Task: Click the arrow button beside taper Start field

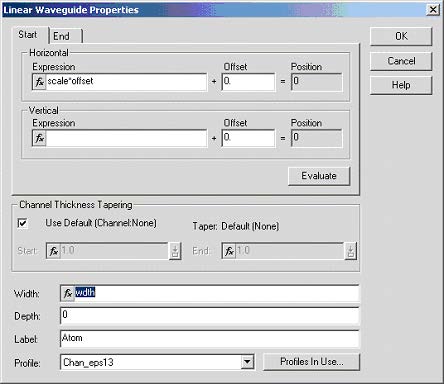Action: (x=175, y=251)
